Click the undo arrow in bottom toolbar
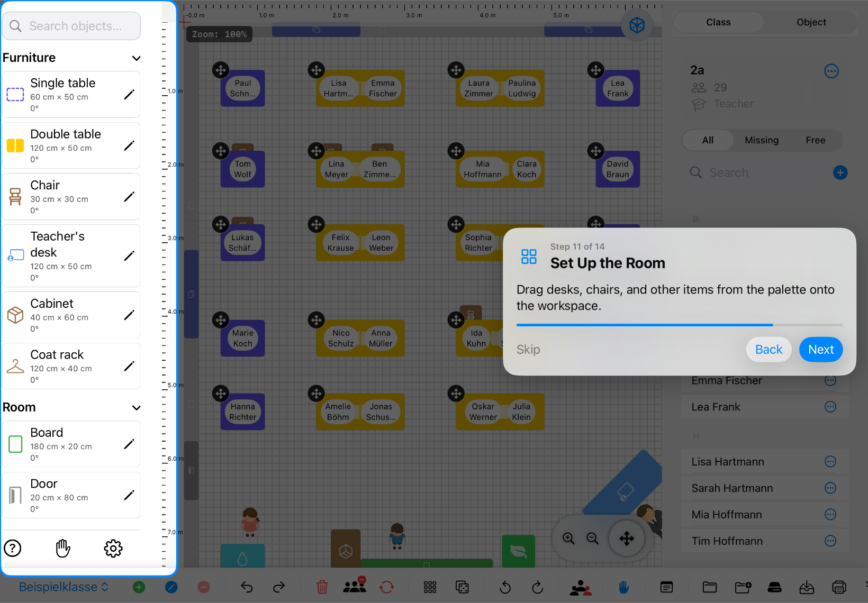Viewport: 868px width, 603px height. [247, 587]
